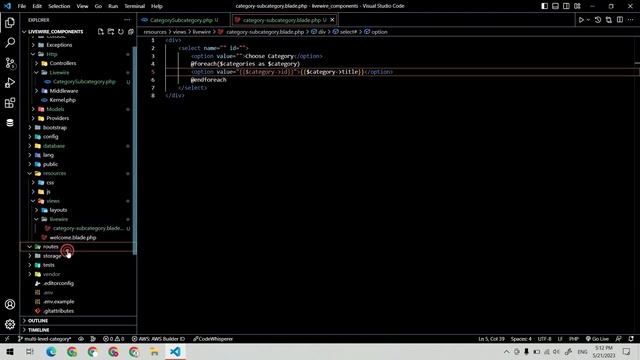Collapse all folders in Explorer
The height and width of the screenshot is (360, 640).
tap(131, 31)
